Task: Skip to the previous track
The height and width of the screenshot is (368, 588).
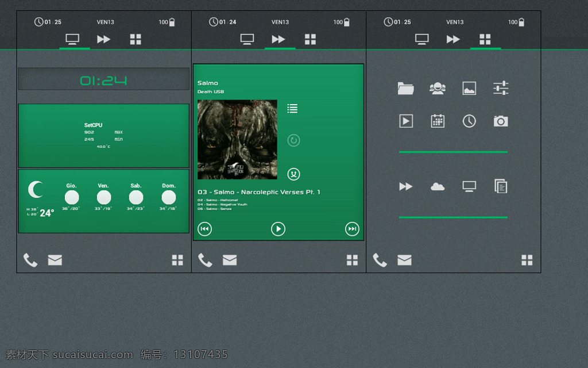Action: point(205,229)
